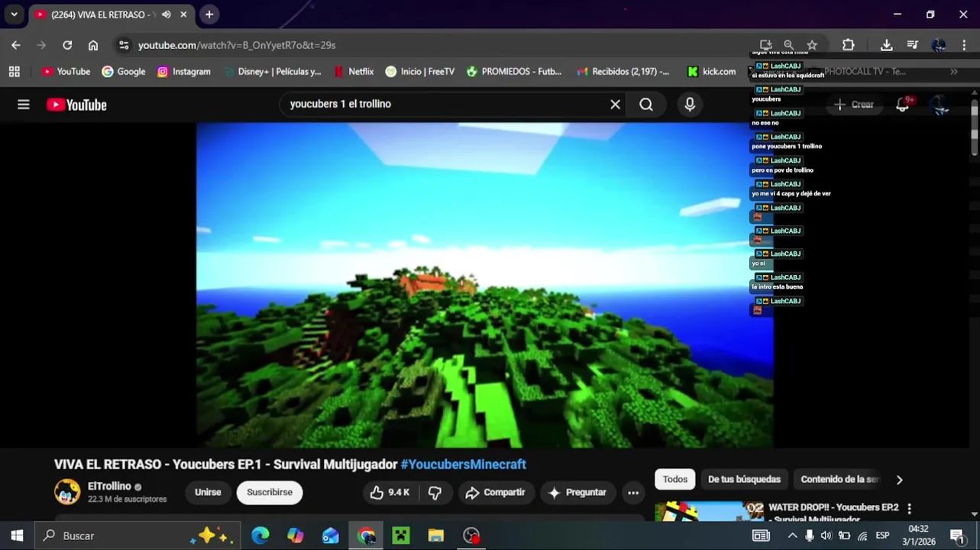Go back with the browser back arrow
980x550 pixels.
[16, 45]
